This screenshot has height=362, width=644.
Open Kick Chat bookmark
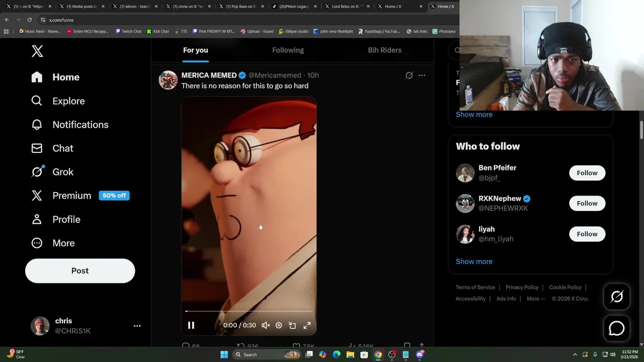coord(158,31)
